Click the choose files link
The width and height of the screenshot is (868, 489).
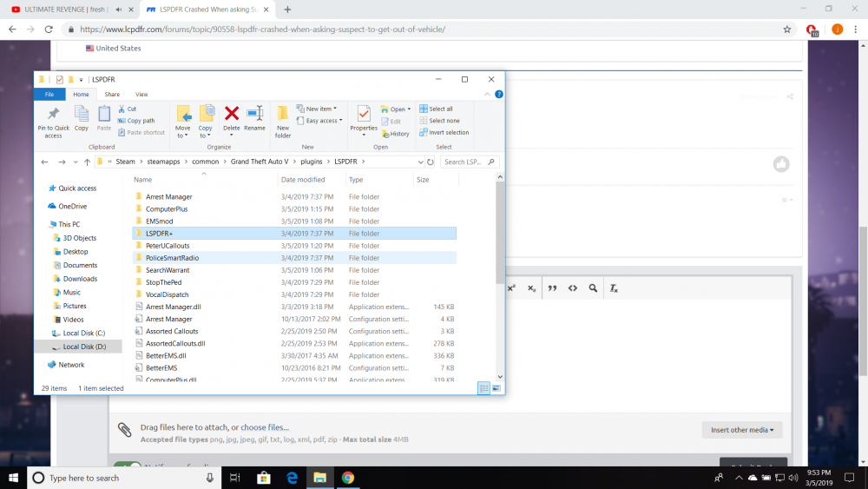(265, 427)
